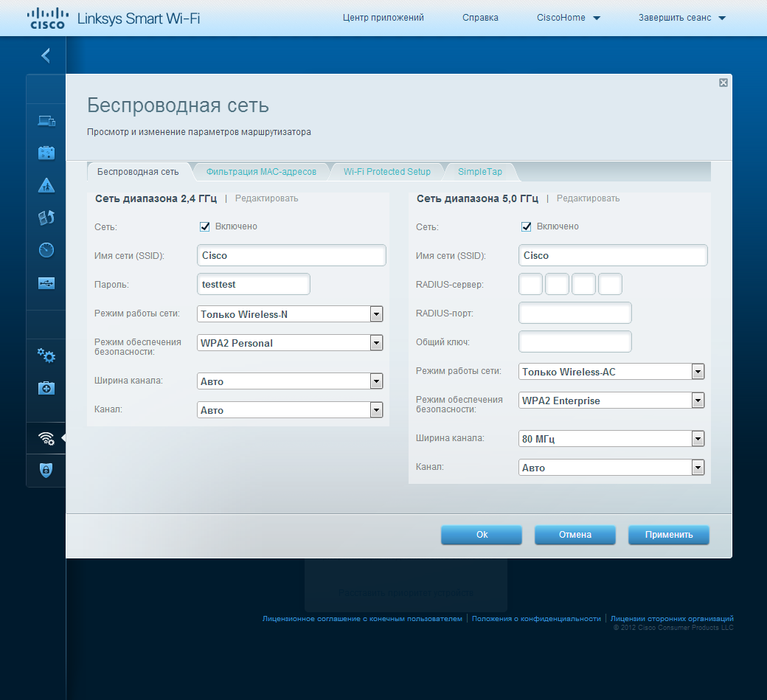This screenshot has width=767, height=700.
Task: Open Security shield lock icon
Action: click(46, 470)
